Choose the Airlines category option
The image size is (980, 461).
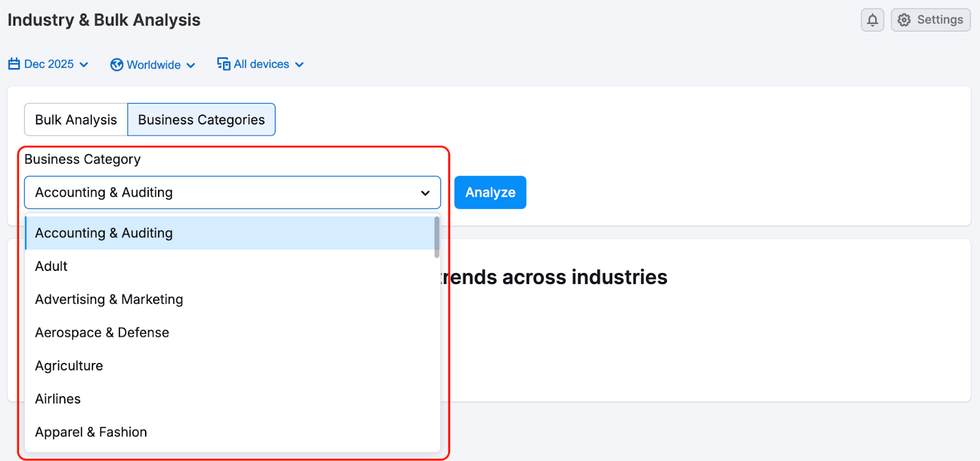click(x=230, y=398)
